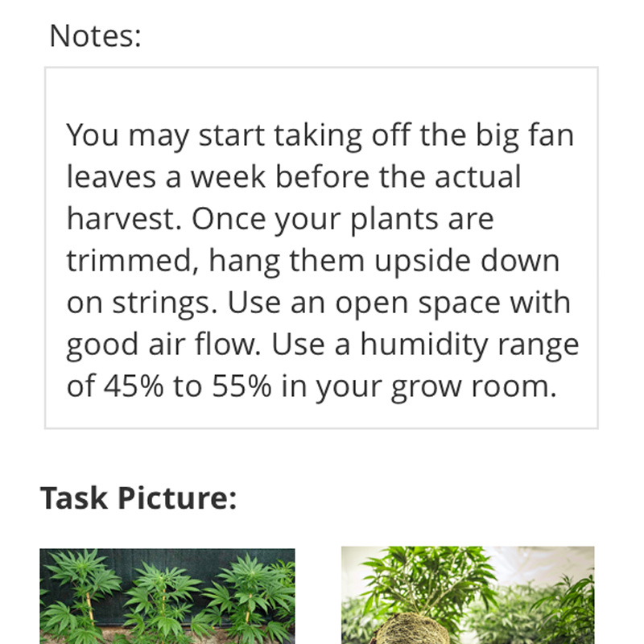Click the word 'strings.' in the notes
644x644 pixels.
[x=165, y=303]
